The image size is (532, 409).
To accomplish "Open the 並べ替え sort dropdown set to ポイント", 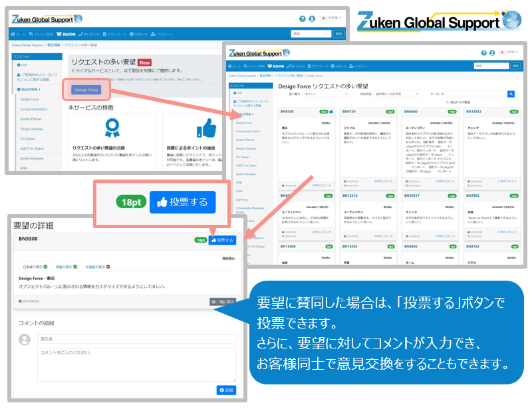I will point(325,94).
